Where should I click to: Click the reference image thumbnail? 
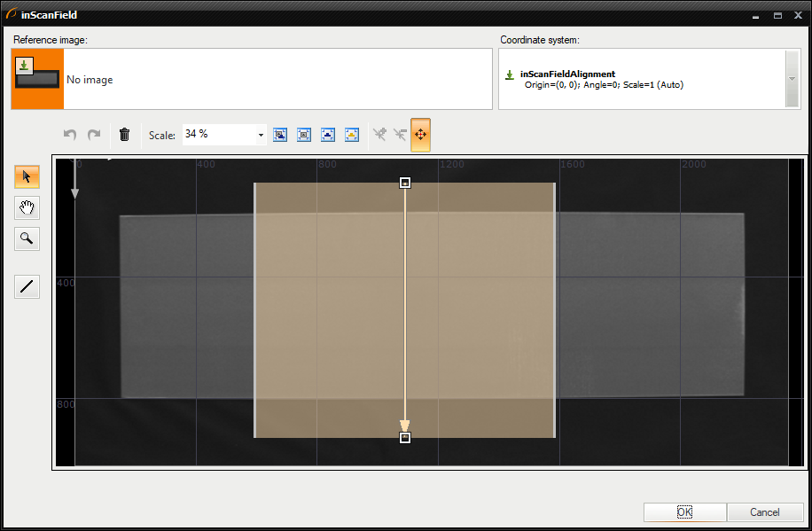[36, 79]
